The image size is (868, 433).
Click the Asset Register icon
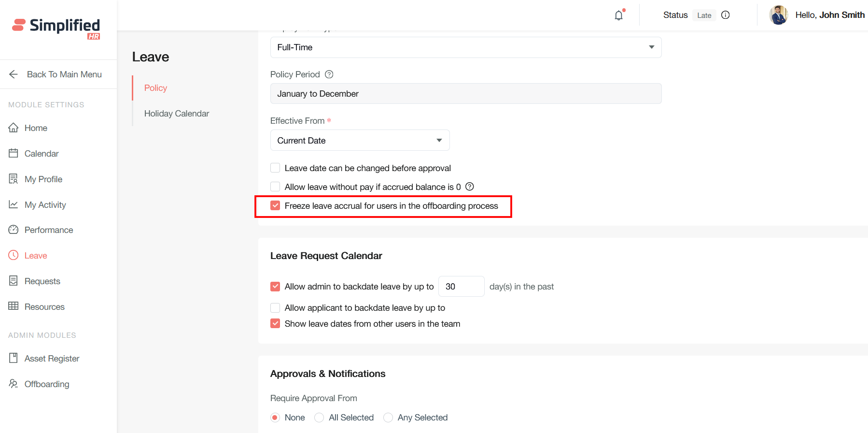[14, 358]
